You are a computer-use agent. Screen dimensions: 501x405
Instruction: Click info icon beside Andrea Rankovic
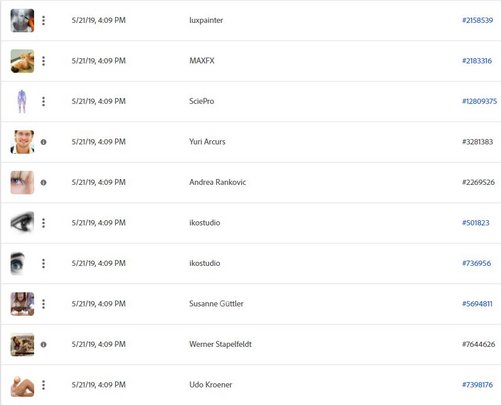(x=43, y=182)
